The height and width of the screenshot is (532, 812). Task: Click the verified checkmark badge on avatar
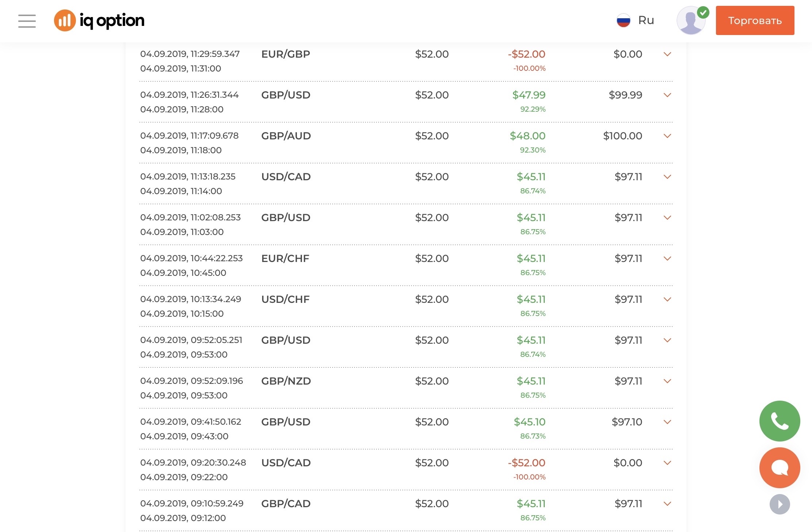703,12
